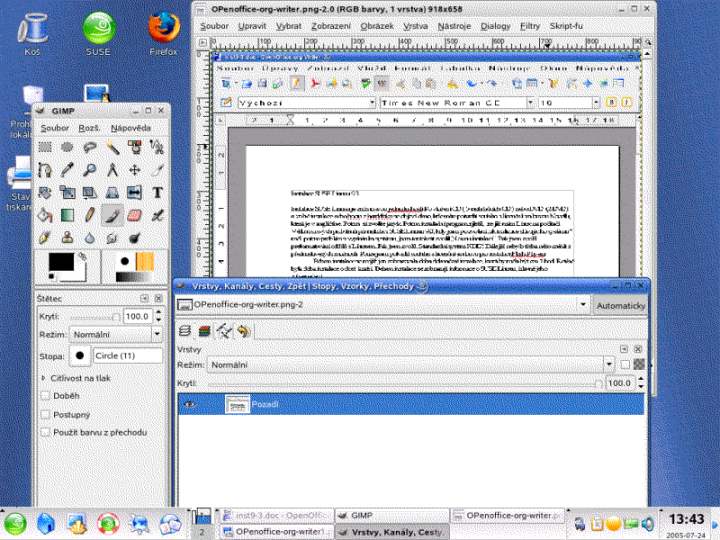Select the Scissors selection tool
This screenshot has width=720, height=540.
click(x=157, y=147)
